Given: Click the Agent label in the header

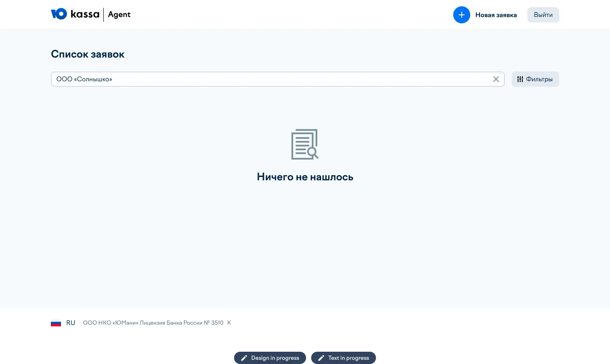Looking at the screenshot, I should tap(119, 14).
